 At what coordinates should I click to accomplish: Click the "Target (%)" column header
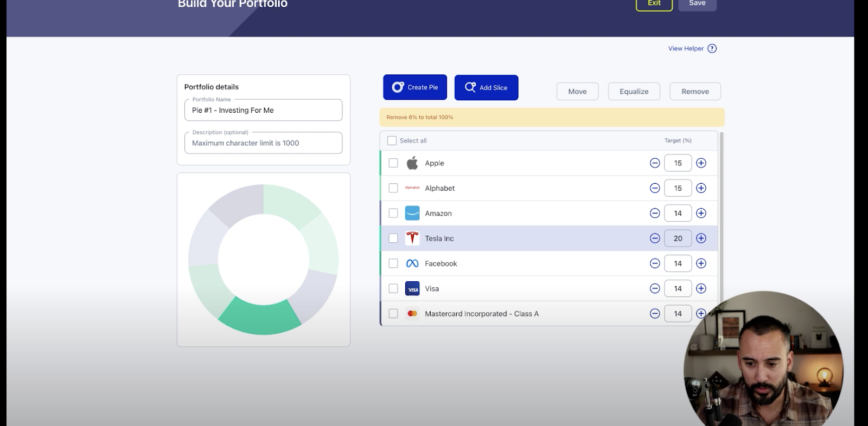[678, 140]
